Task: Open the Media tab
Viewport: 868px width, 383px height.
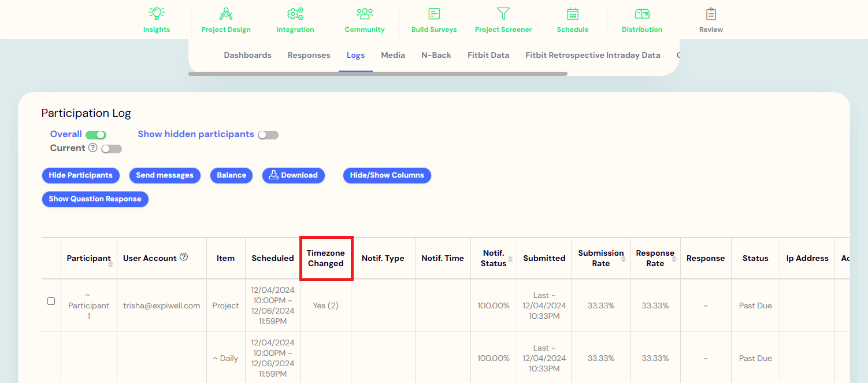Action: point(393,56)
